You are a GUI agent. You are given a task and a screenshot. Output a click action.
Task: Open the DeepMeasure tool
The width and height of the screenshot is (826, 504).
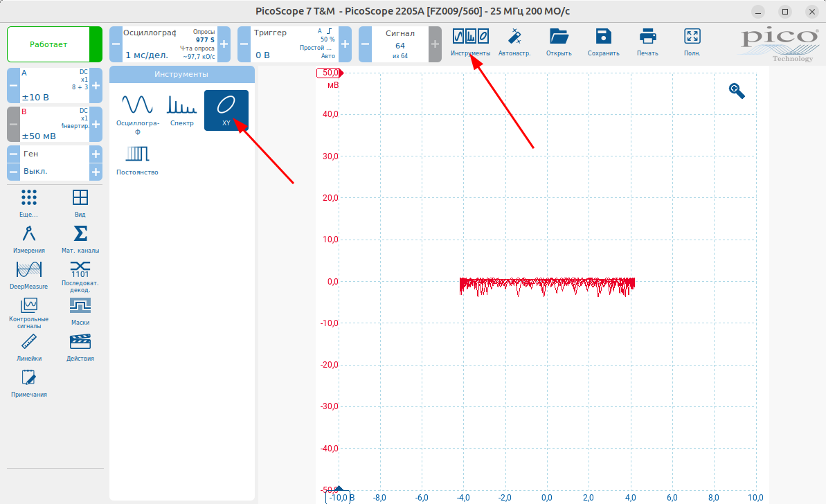tap(29, 273)
